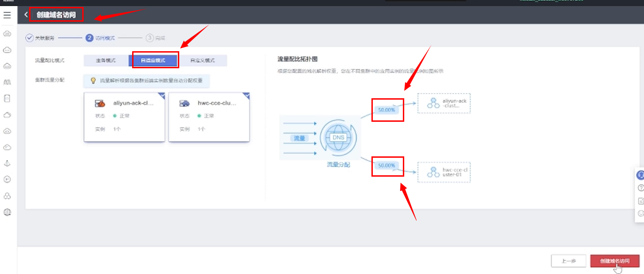
Task: Go to the 关联服务 step
Action: [x=40, y=38]
